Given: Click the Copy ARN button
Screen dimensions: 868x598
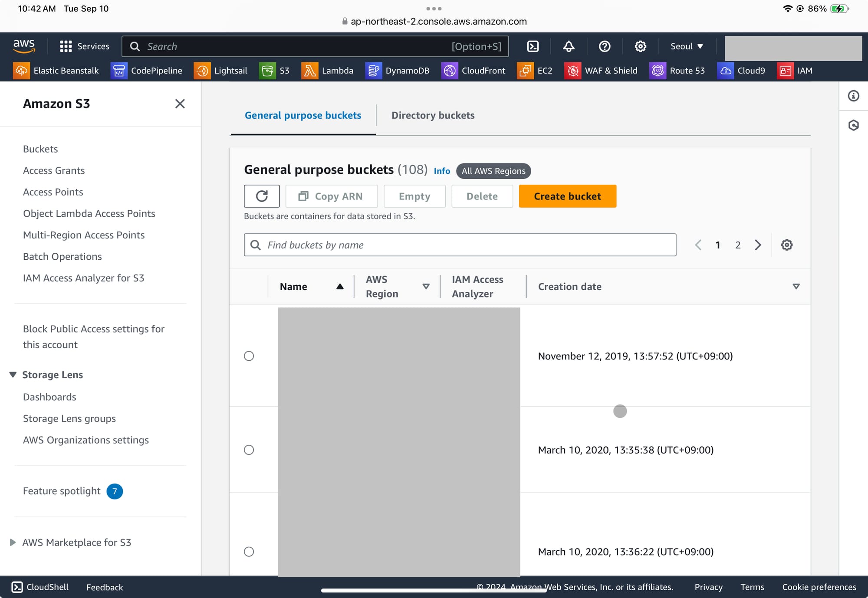Looking at the screenshot, I should pos(332,196).
